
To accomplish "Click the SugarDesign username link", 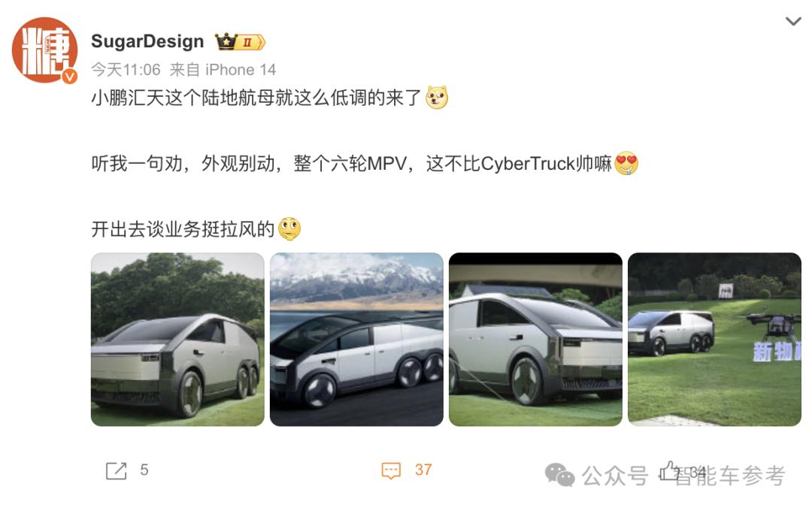I will pyautogui.click(x=147, y=41).
